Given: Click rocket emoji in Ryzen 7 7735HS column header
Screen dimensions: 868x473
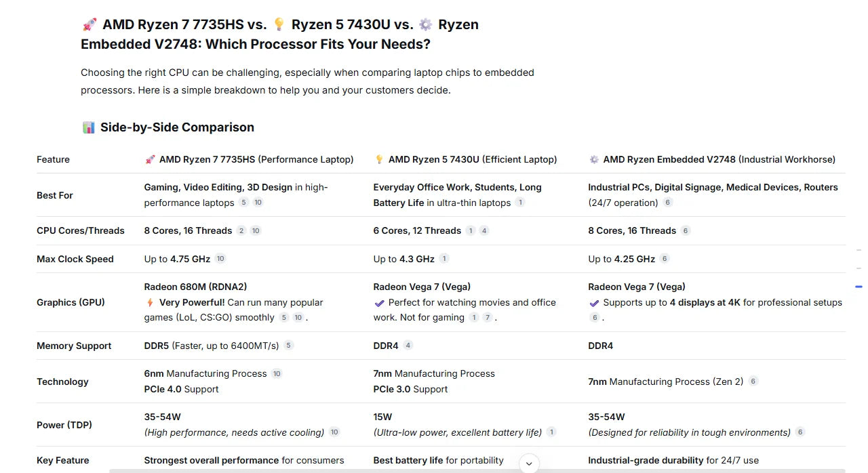Looking at the screenshot, I should 151,159.
